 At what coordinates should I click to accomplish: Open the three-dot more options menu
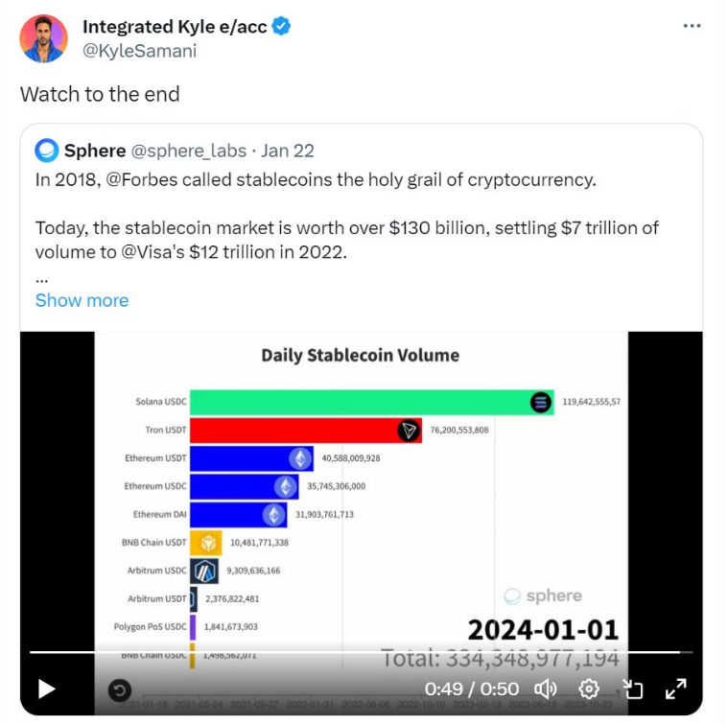point(692,26)
